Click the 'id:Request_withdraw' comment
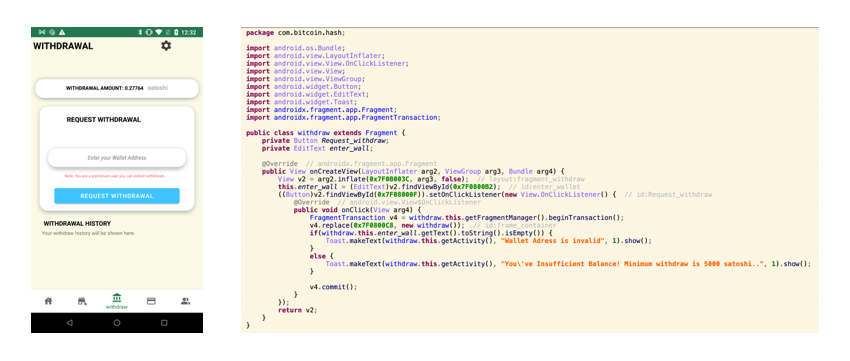Screen dimensions: 850x361 point(668,194)
